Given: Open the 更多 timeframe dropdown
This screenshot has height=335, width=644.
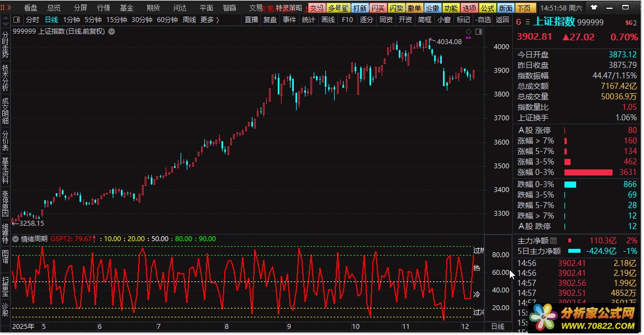Looking at the screenshot, I should pos(209,20).
